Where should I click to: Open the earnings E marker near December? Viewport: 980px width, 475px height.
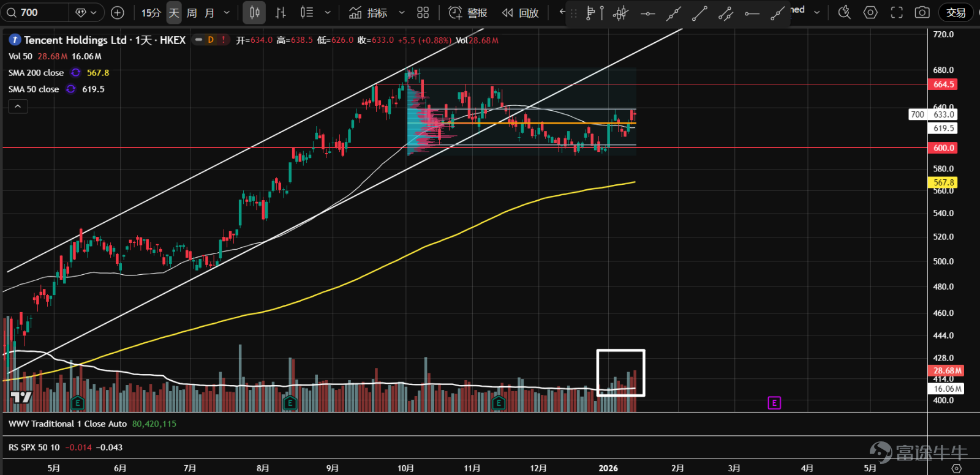499,403
